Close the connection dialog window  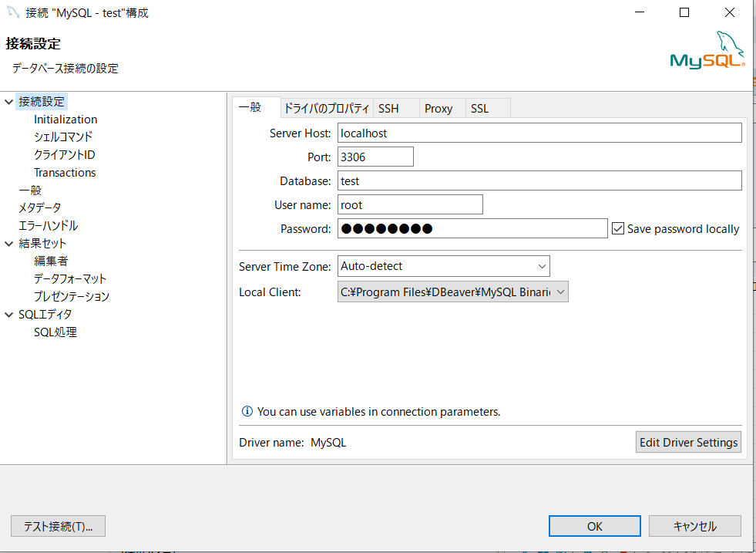[x=730, y=12]
